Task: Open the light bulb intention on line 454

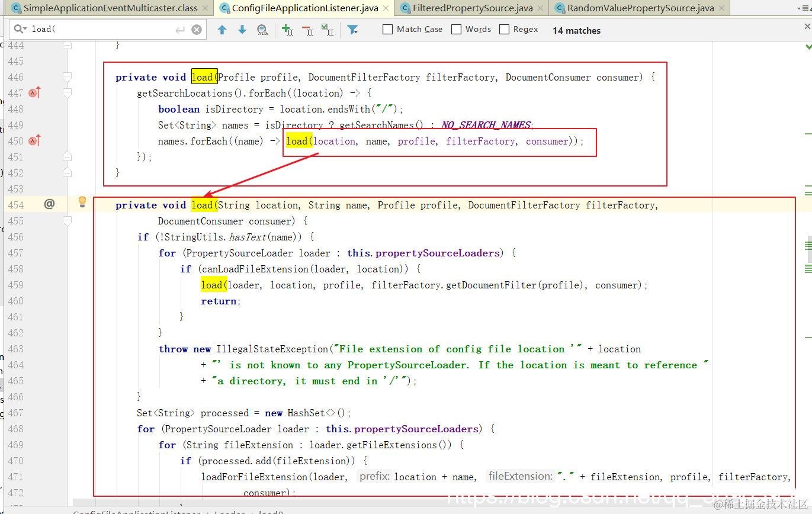Action: [x=82, y=203]
